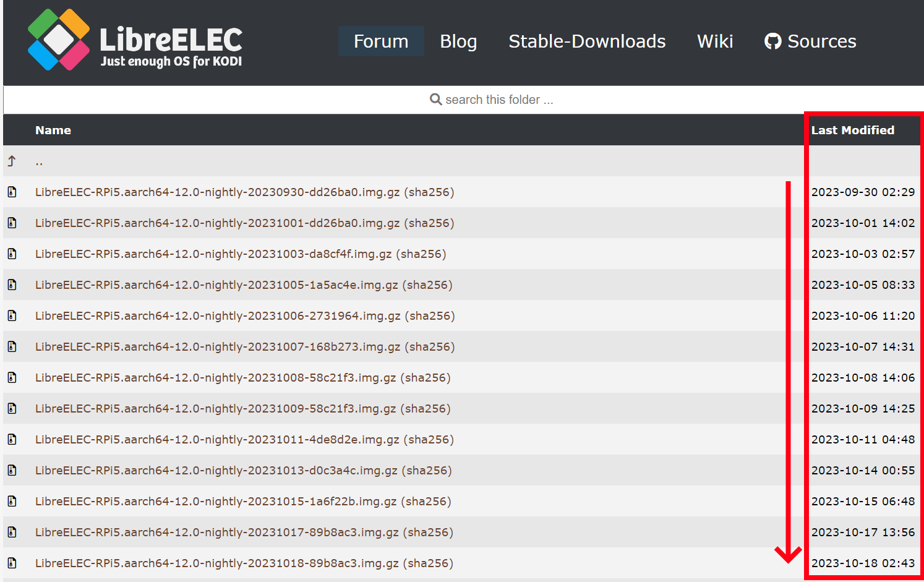The width and height of the screenshot is (924, 582).
Task: Click the LibreELEC logo
Action: [x=135, y=40]
